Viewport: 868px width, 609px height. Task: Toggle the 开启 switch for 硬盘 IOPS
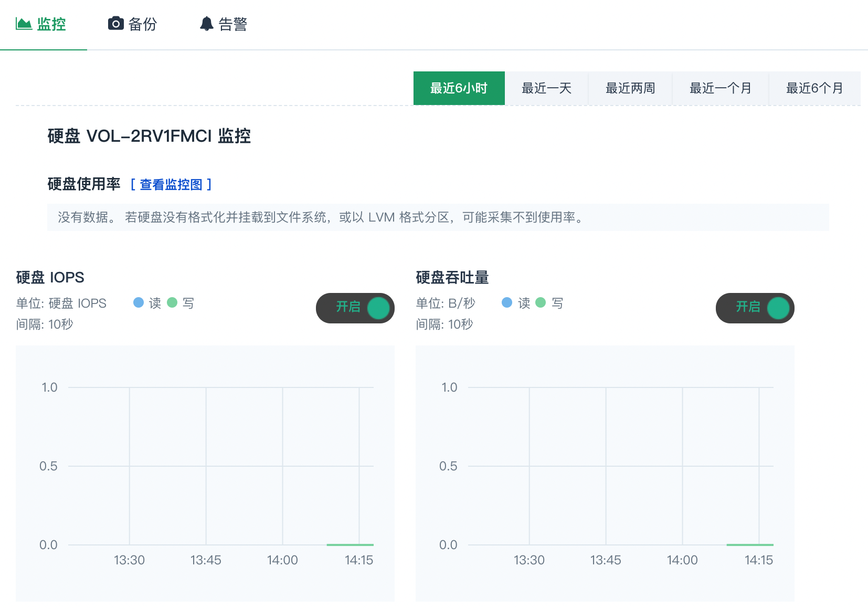point(355,308)
